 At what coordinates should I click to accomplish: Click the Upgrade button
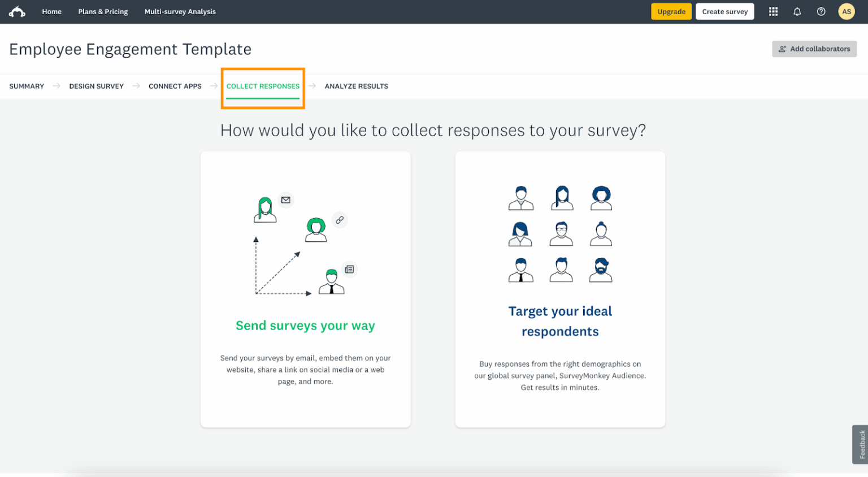(671, 11)
